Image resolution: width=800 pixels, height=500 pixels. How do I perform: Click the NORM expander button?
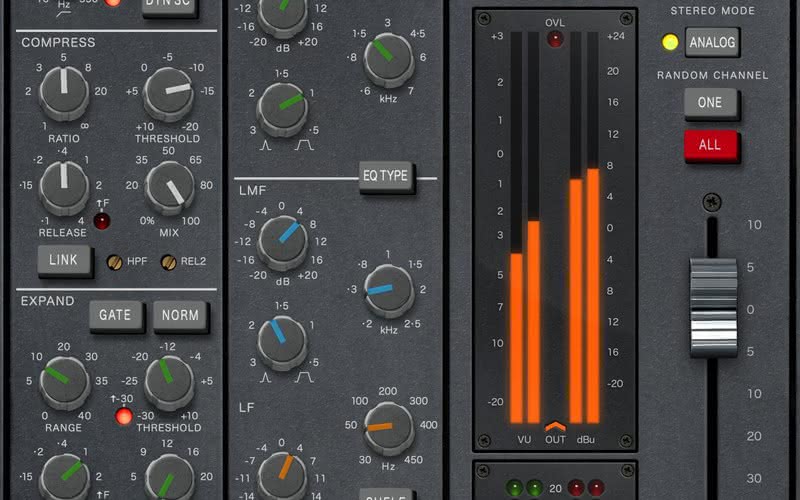[x=180, y=315]
